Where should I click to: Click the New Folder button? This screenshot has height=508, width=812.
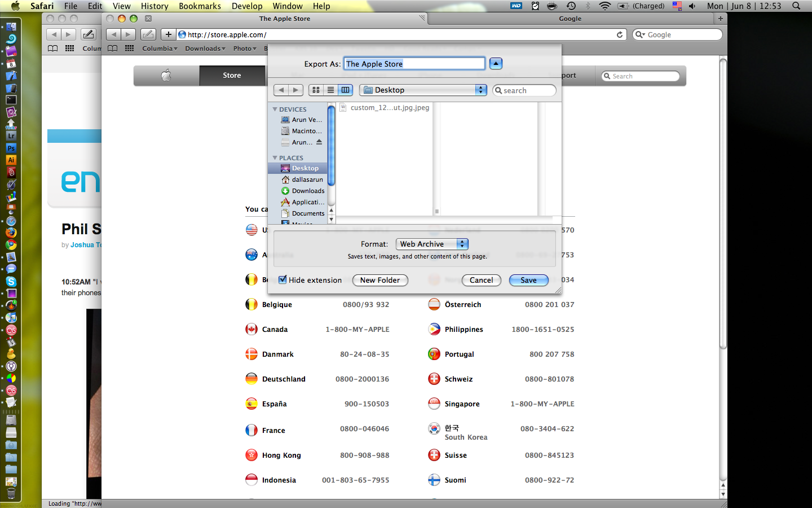[x=380, y=280]
